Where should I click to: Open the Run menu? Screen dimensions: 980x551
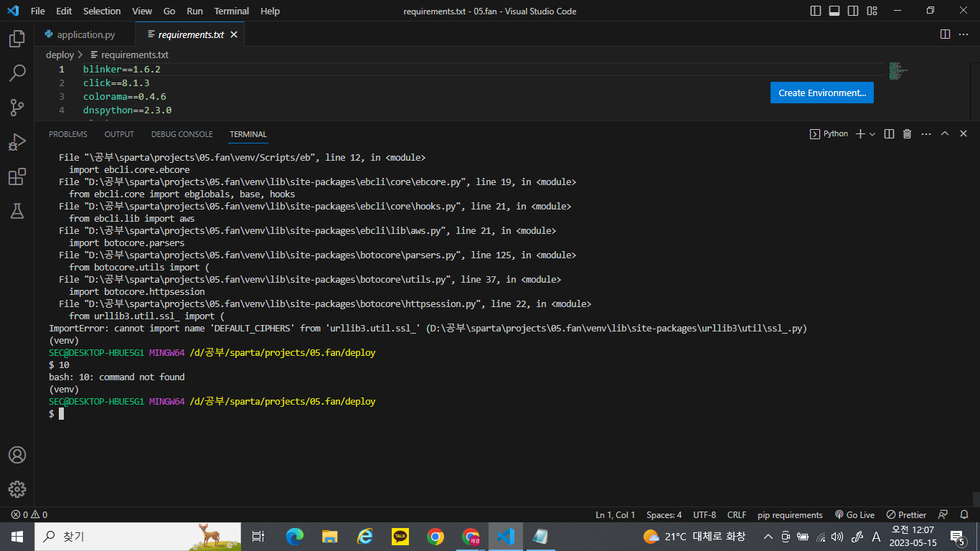(194, 11)
